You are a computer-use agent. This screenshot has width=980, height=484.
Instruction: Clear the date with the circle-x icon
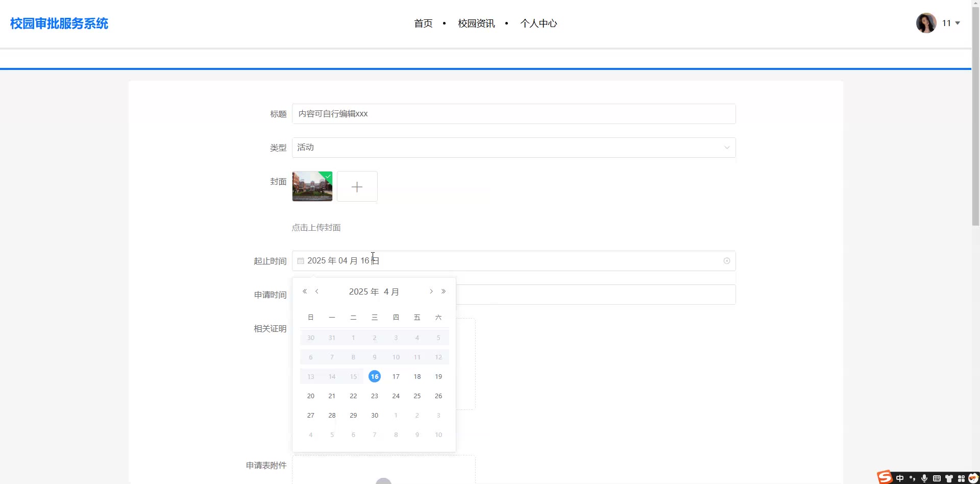tap(726, 261)
